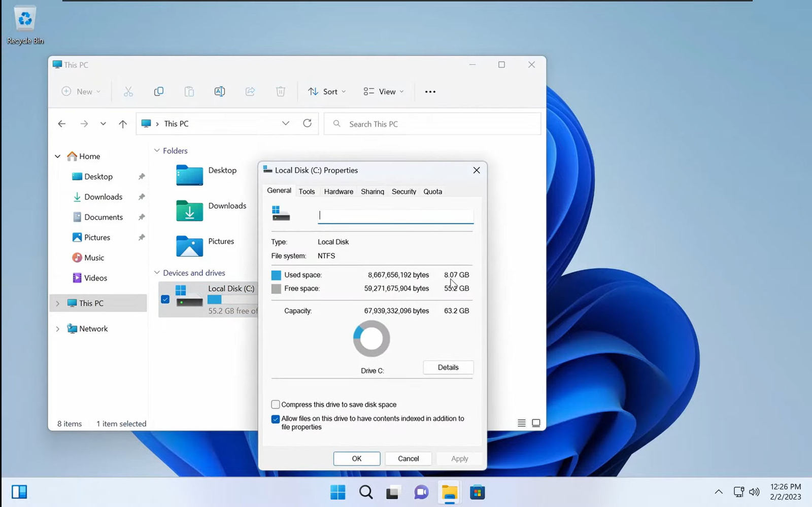Copy Local Disk using the copy icon
Image resolution: width=812 pixels, height=507 pixels.
[158, 91]
